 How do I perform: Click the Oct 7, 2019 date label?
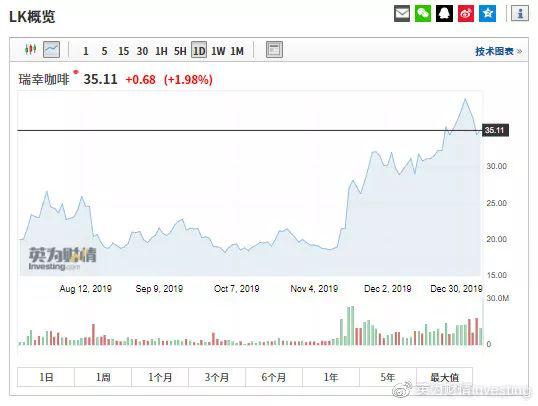tap(236, 289)
